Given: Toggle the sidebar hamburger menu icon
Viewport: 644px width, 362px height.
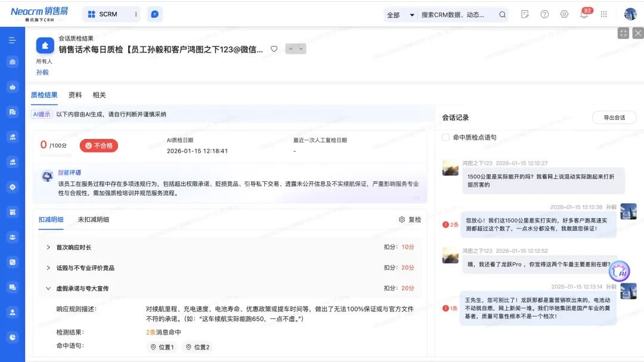Looking at the screenshot, I should point(12,40).
